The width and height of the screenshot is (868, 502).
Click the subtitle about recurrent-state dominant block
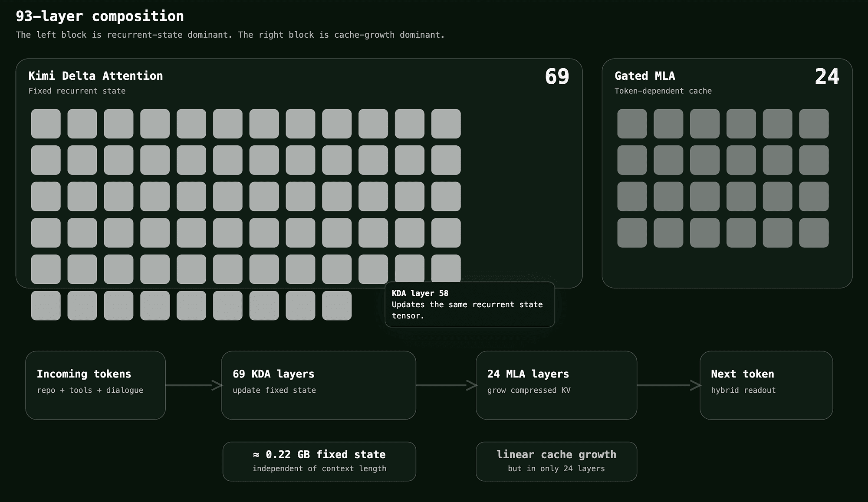click(230, 35)
